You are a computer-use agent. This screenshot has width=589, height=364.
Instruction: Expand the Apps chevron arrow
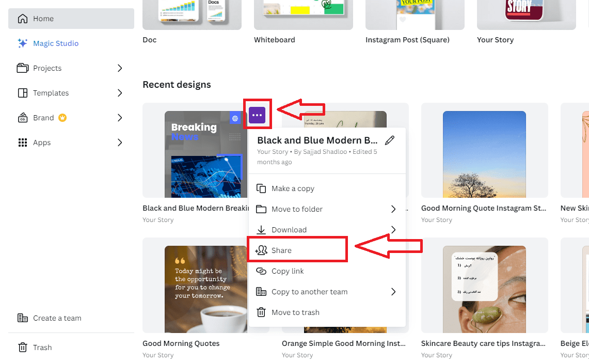point(120,143)
